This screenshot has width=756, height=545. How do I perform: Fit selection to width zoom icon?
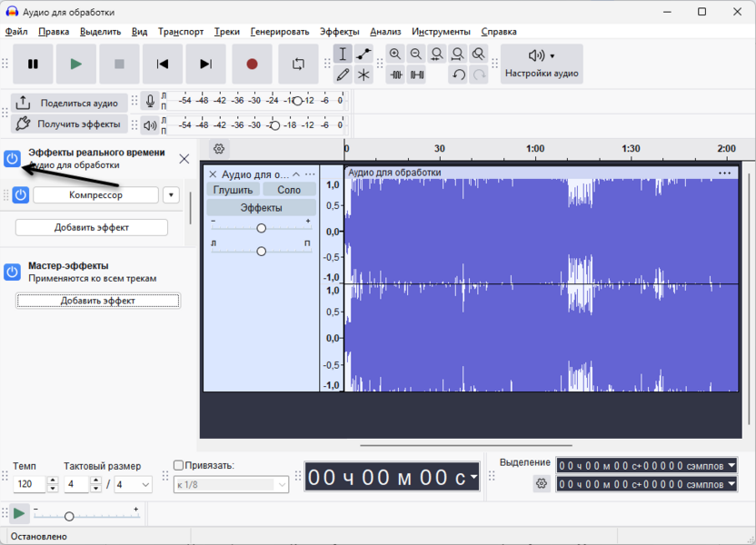pyautogui.click(x=437, y=54)
